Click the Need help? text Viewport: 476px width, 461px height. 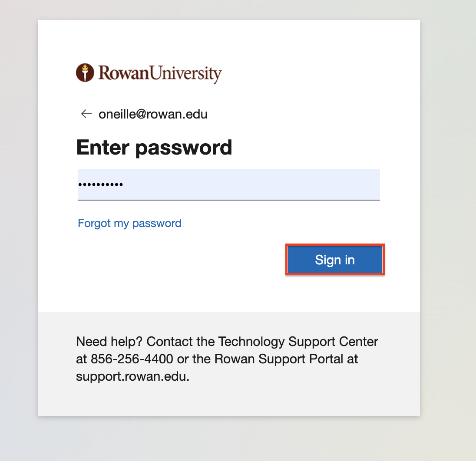point(109,342)
